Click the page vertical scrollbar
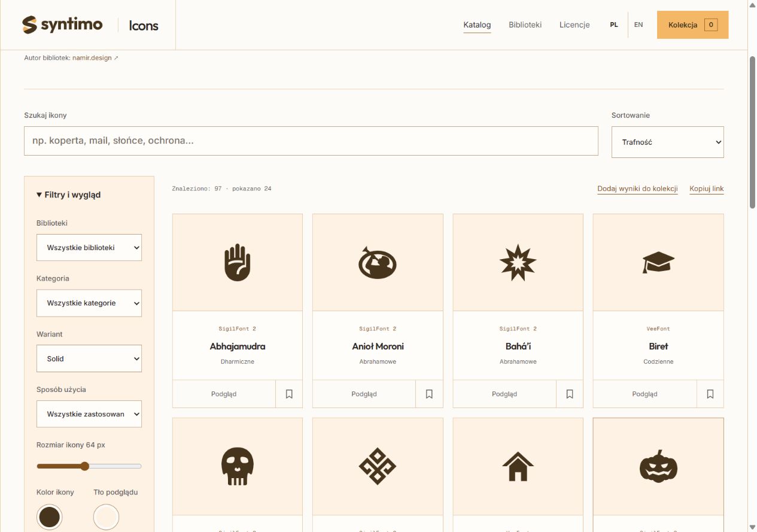This screenshot has height=532, width=757. (x=753, y=132)
